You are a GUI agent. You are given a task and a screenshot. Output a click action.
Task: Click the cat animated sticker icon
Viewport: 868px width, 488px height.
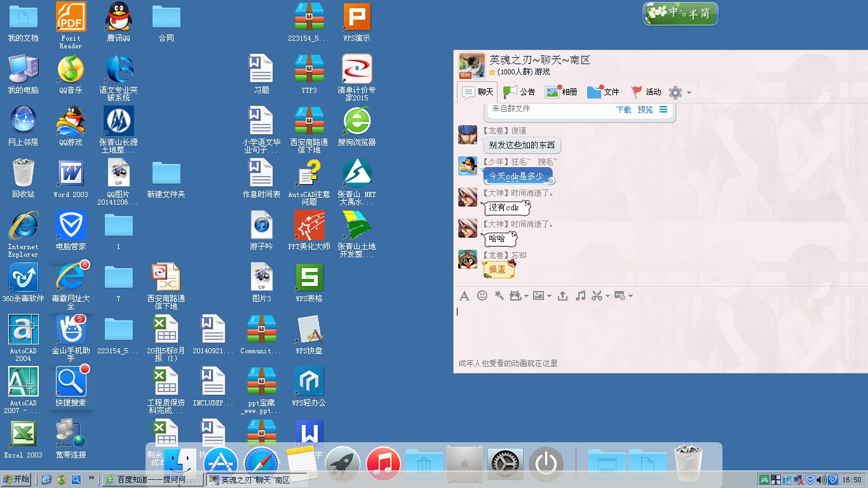(x=515, y=295)
